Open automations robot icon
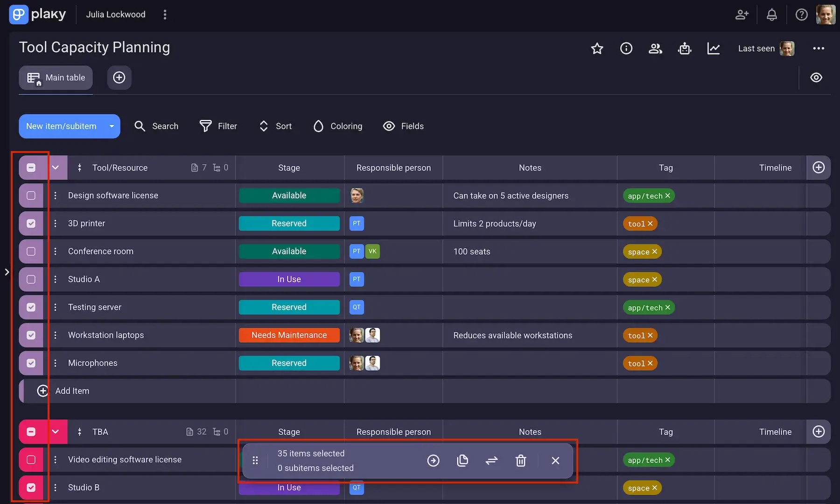Image resolution: width=840 pixels, height=504 pixels. (x=685, y=48)
